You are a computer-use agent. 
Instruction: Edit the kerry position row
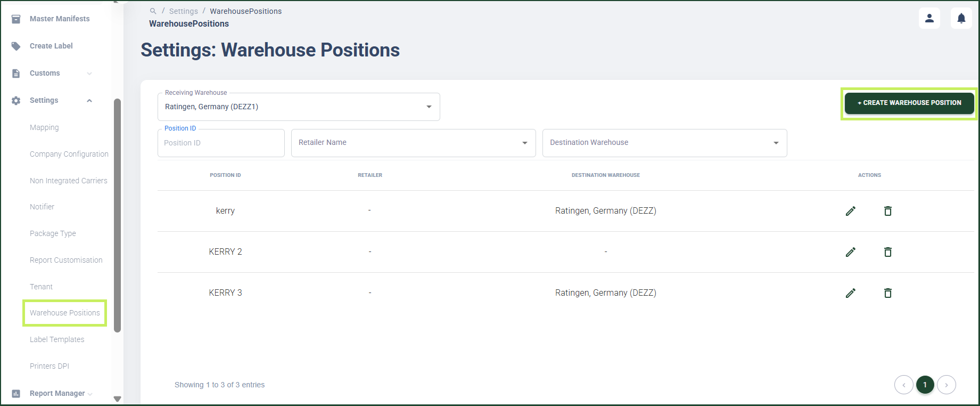[x=851, y=211]
